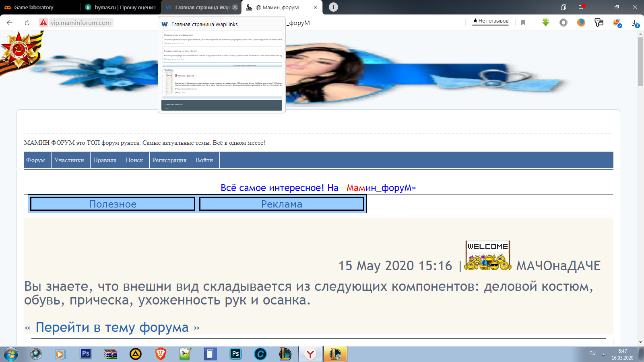Reload the current page

(27, 23)
